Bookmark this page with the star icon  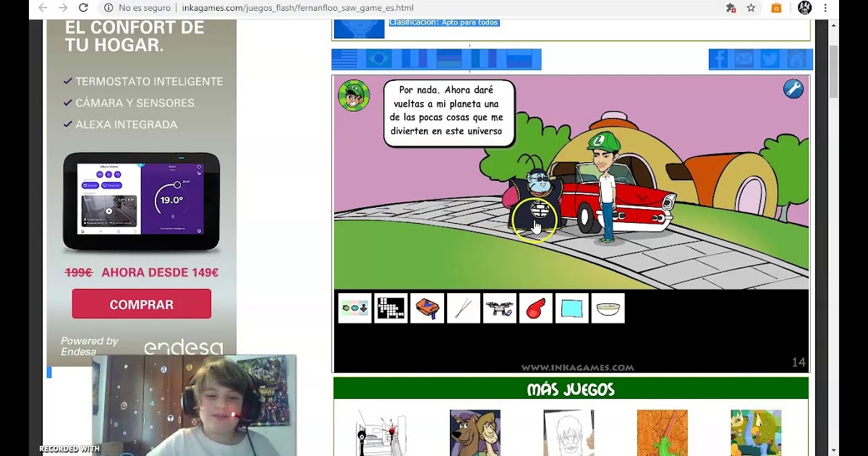click(x=751, y=8)
